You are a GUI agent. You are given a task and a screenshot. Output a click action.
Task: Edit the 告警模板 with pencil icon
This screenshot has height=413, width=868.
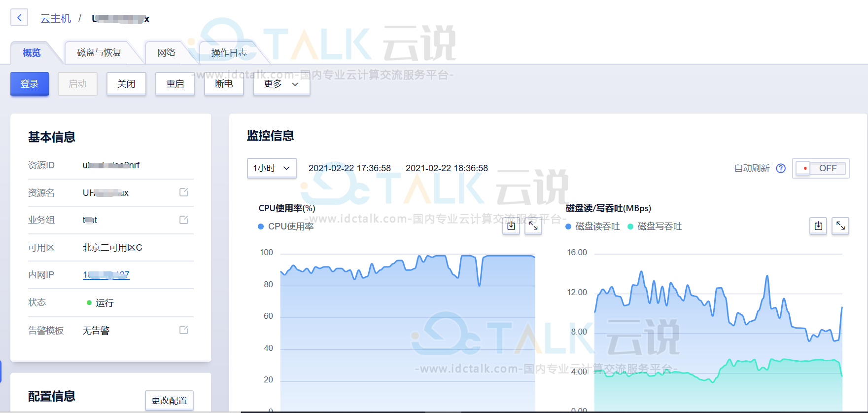pyautogui.click(x=184, y=330)
